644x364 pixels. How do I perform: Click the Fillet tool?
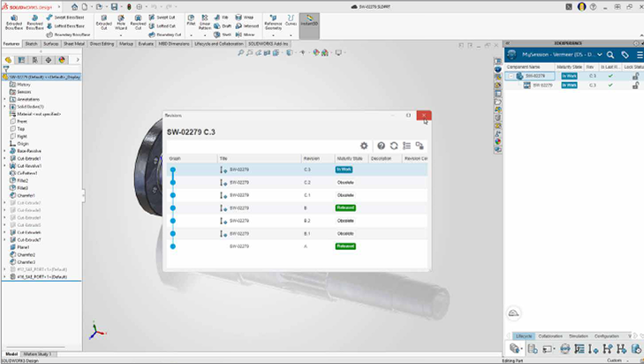[x=191, y=20]
